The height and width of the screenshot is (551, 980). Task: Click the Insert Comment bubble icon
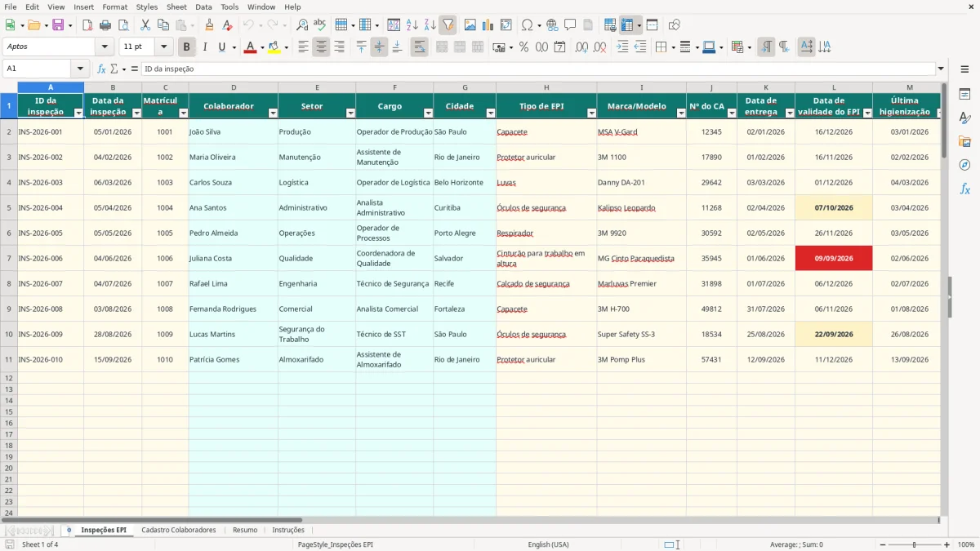570,25
